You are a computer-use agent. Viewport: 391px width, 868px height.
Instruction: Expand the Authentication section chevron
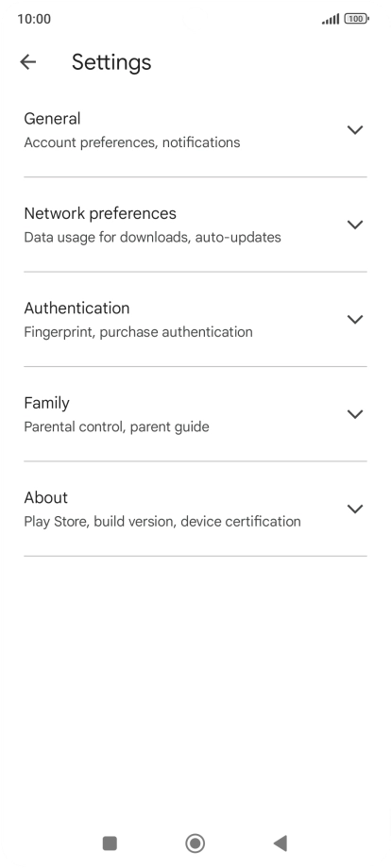coord(354,319)
